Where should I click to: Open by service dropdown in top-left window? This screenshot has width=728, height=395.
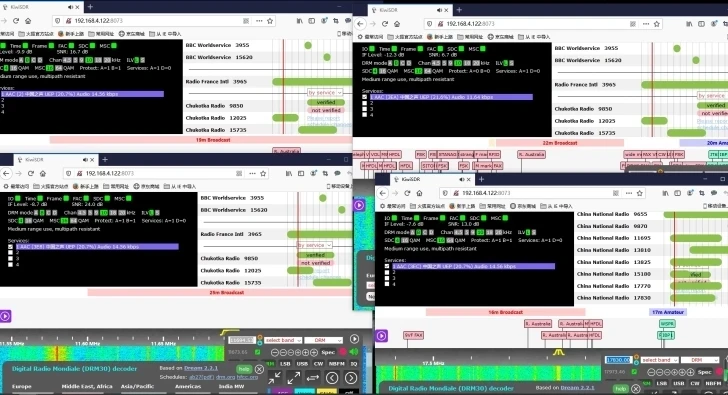325,93
